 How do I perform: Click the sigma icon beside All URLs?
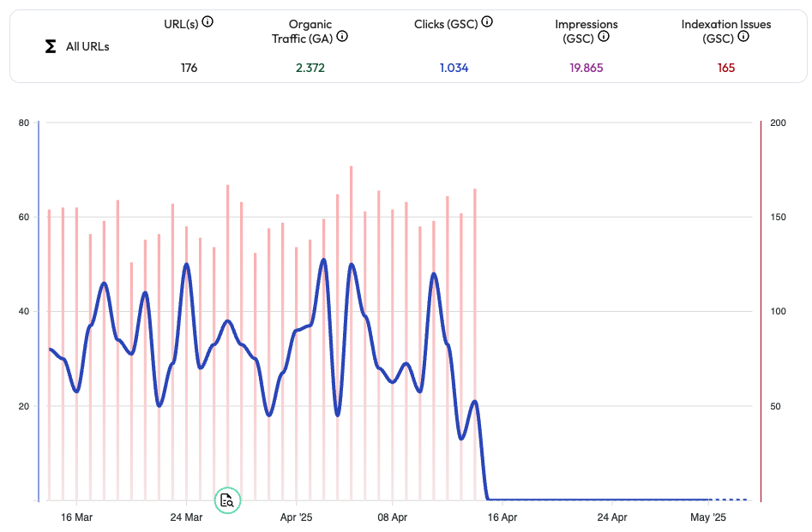point(51,46)
